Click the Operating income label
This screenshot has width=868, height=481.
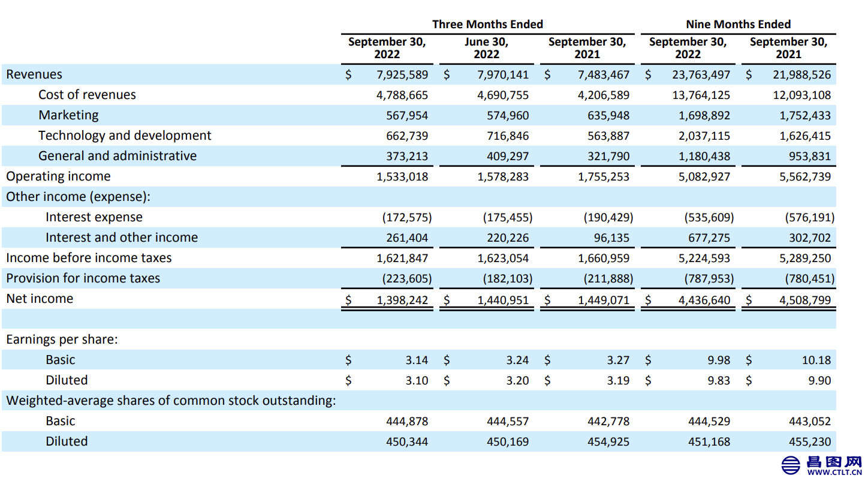(58, 176)
